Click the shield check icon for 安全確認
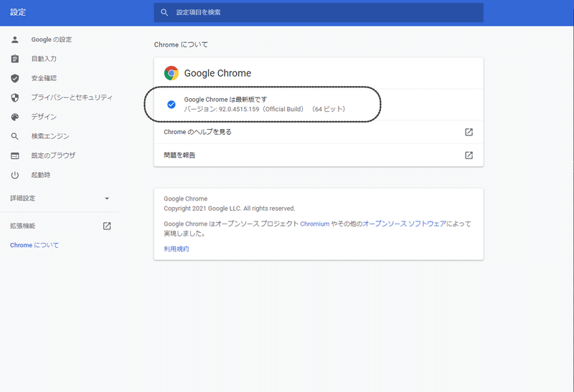Screen dimensions: 574x392 14,78
